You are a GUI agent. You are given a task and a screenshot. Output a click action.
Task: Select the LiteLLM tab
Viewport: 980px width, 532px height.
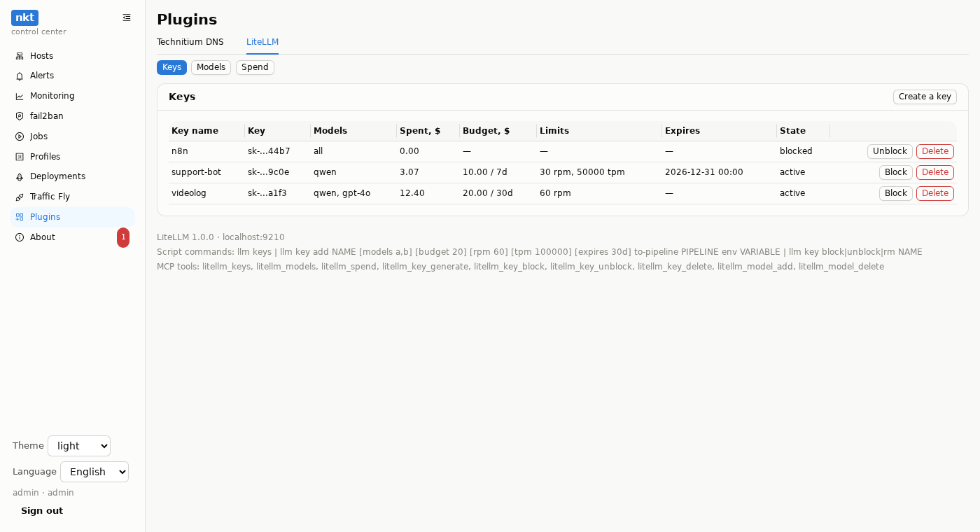(262, 42)
